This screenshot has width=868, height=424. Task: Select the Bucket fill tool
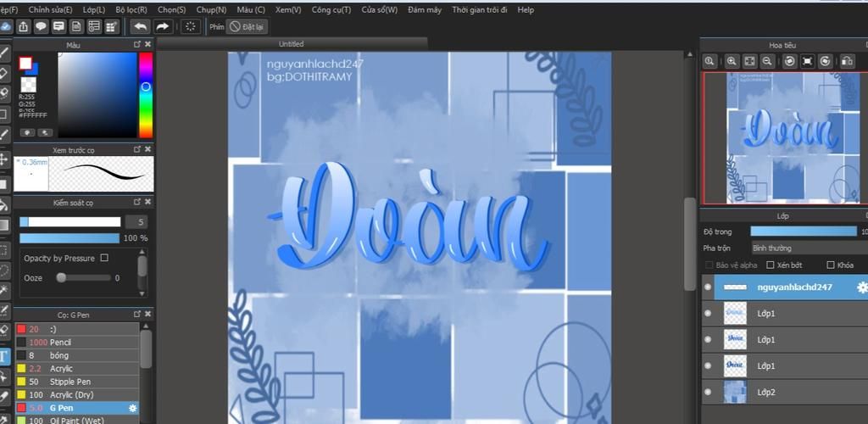[4, 205]
